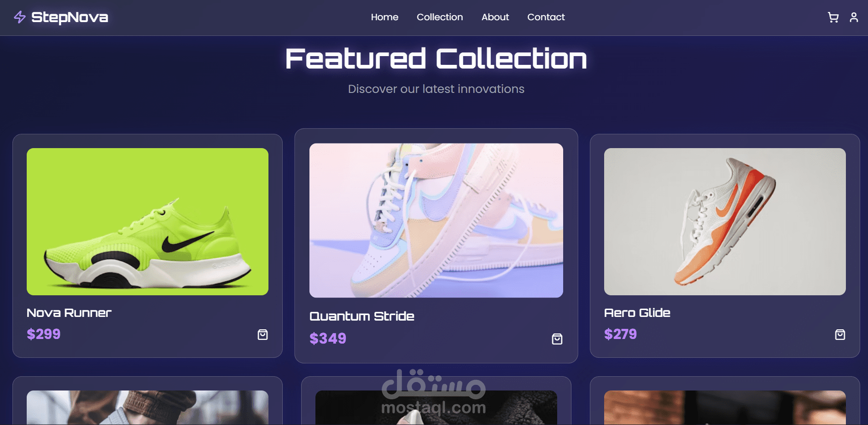Click the StepNova lightning bolt logo icon

(20, 17)
